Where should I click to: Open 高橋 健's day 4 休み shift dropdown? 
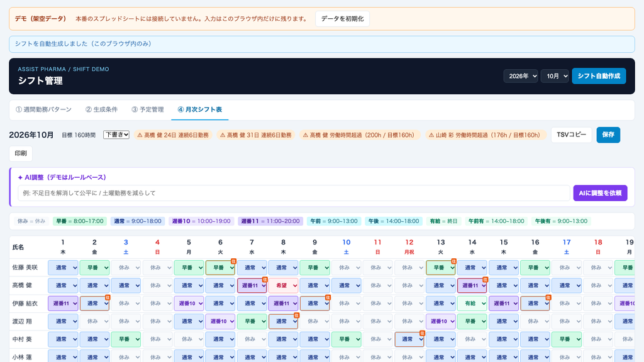(x=157, y=286)
